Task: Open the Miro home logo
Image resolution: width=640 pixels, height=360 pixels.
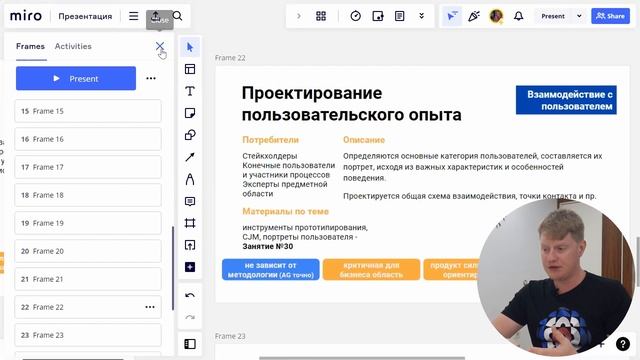Action: click(26, 16)
